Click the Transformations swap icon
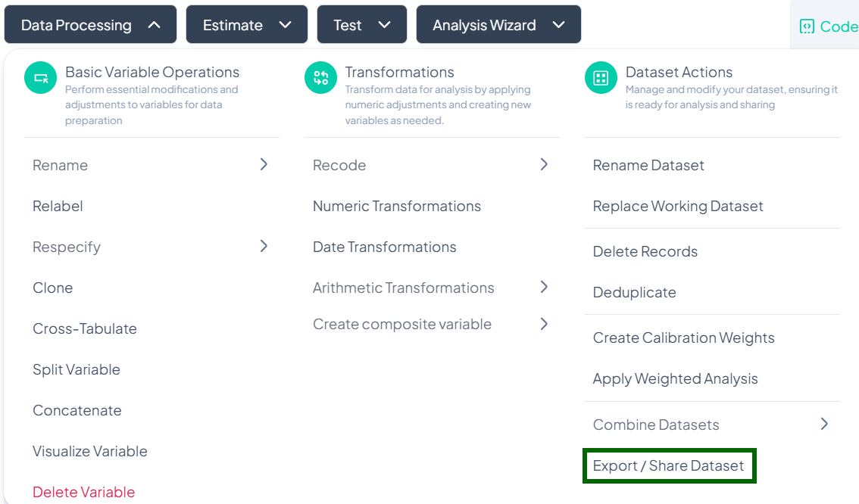Viewport: 859px width, 504px height. (x=320, y=78)
